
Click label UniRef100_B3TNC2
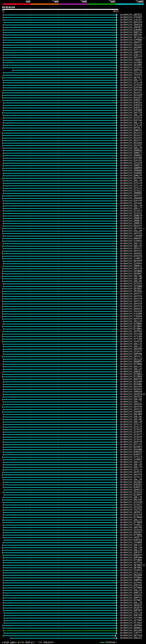(x=131, y=600)
